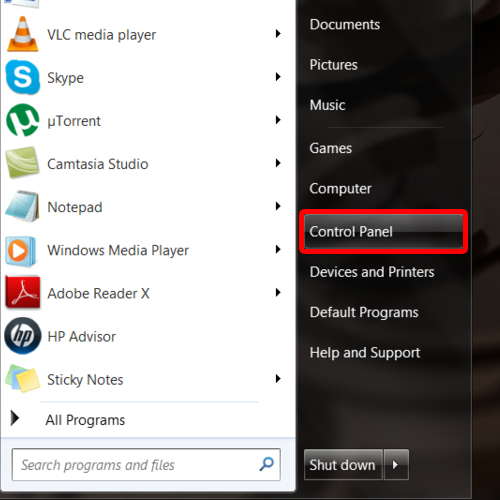This screenshot has width=500, height=500.
Task: Expand the Sticky Notes jump list arrow
Action: click(278, 379)
